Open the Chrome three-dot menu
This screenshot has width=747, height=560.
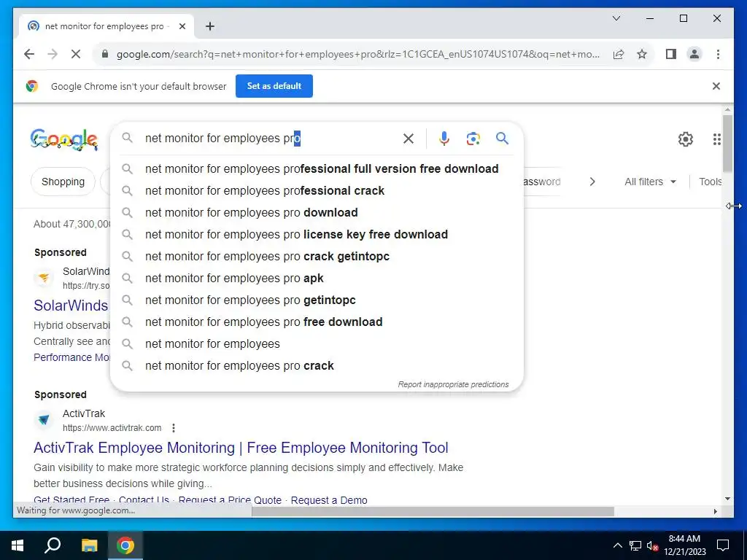[x=718, y=54]
